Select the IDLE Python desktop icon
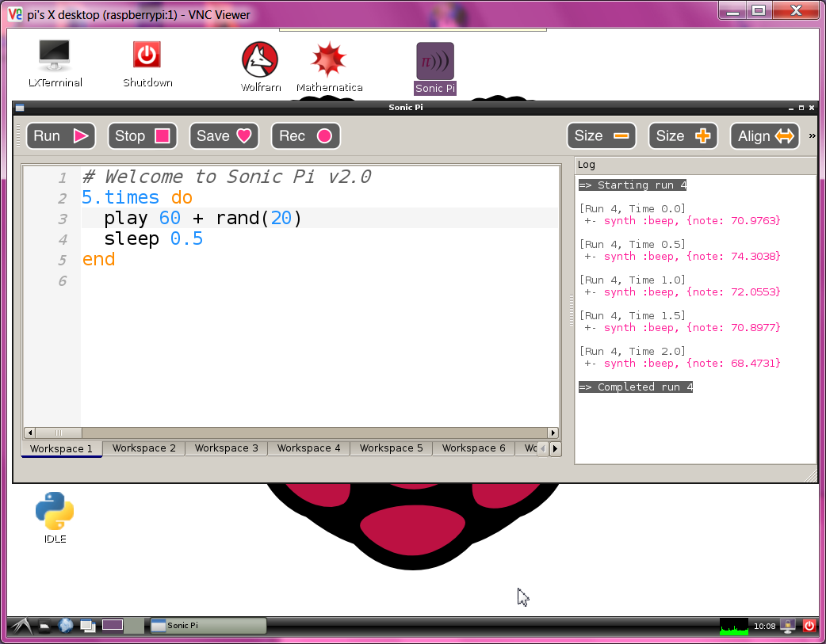 tap(55, 518)
